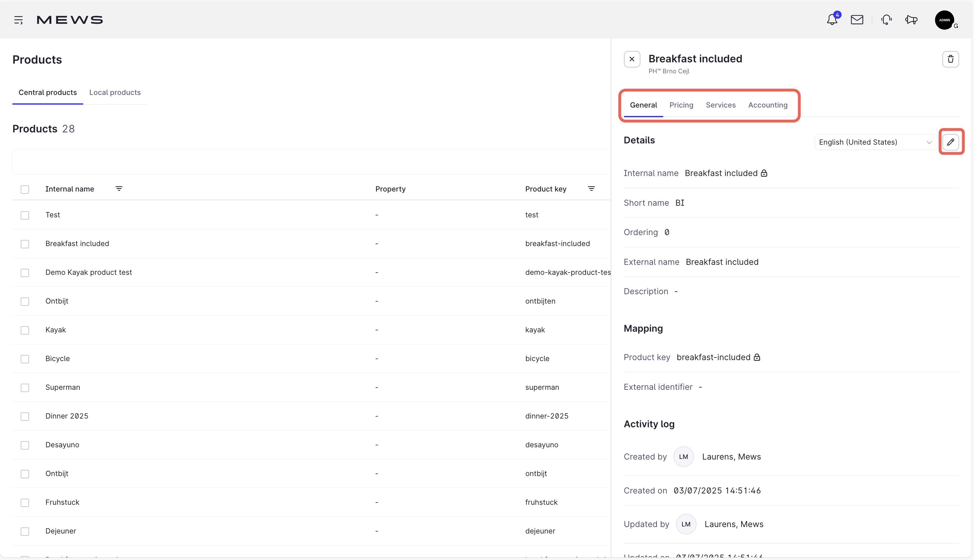This screenshot has width=974, height=560.
Task: Open the Services tab
Action: [x=720, y=105]
